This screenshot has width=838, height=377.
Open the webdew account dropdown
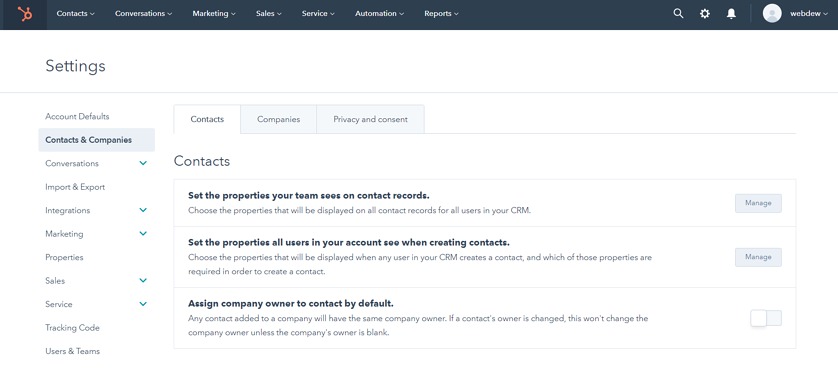point(809,14)
